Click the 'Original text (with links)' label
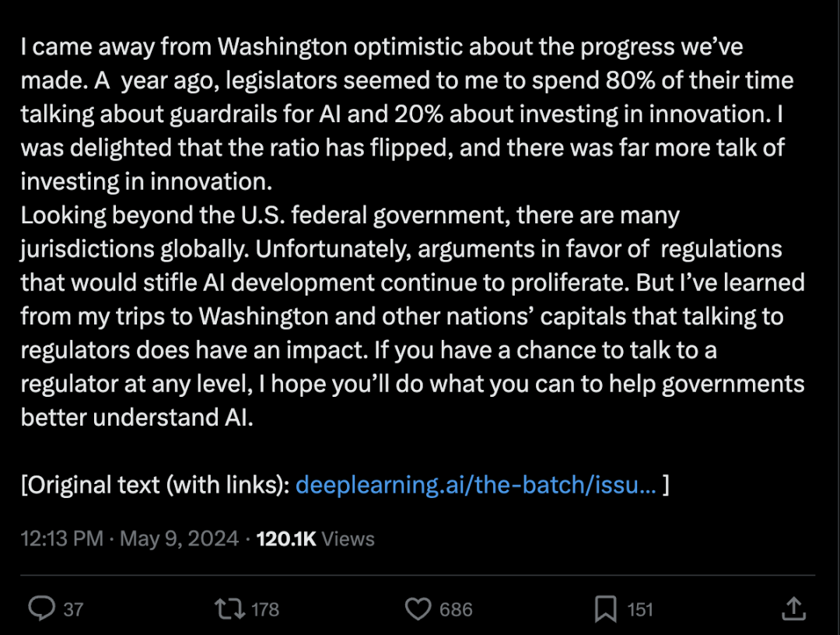 156,485
